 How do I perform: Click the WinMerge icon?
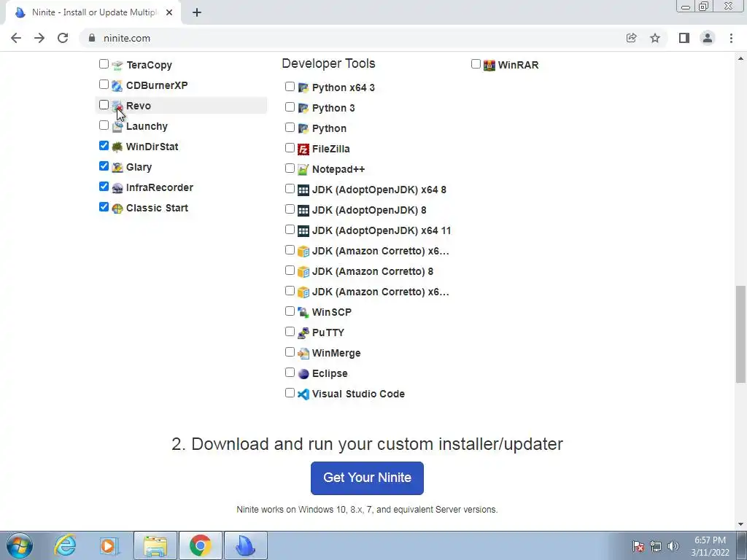click(x=303, y=354)
